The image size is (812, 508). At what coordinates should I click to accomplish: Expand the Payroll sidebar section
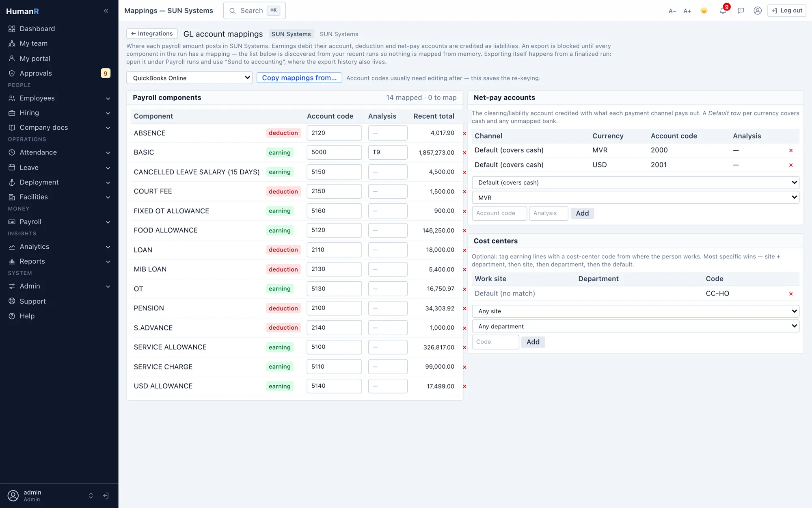pos(59,221)
